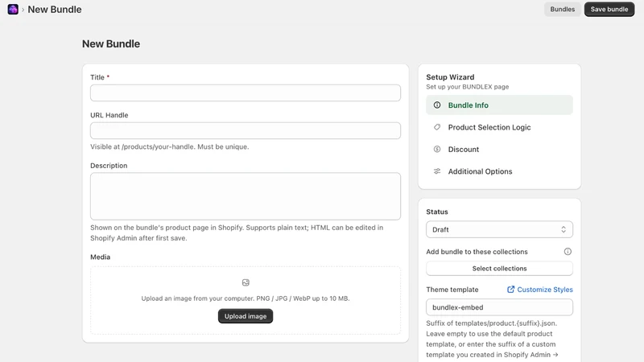Click the Product Selection Logic tag icon

(437, 127)
